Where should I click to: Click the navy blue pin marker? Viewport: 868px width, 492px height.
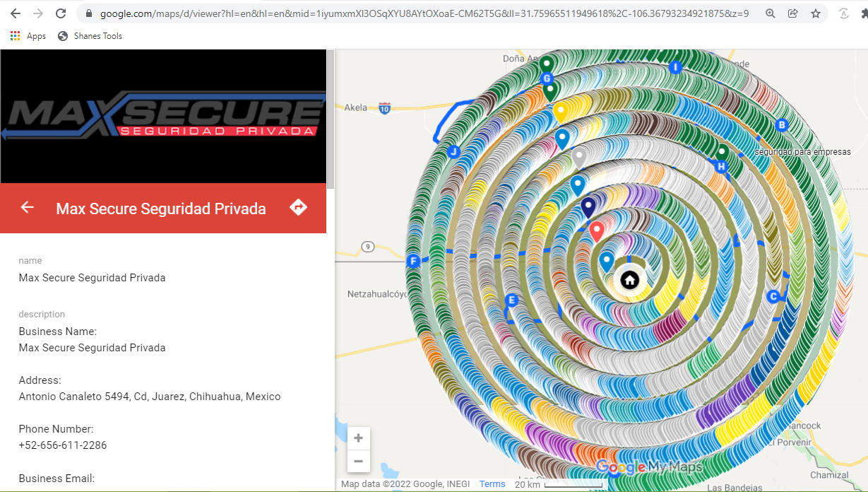[588, 206]
